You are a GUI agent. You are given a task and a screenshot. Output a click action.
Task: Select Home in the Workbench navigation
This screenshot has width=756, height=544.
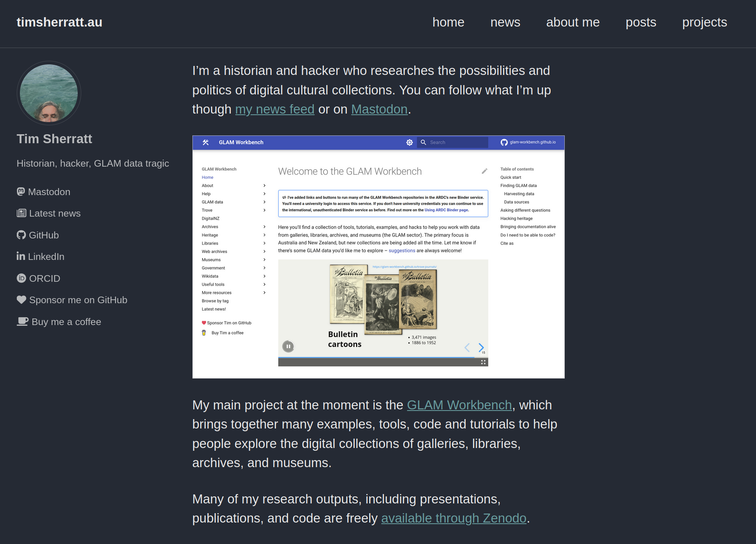[x=207, y=178]
